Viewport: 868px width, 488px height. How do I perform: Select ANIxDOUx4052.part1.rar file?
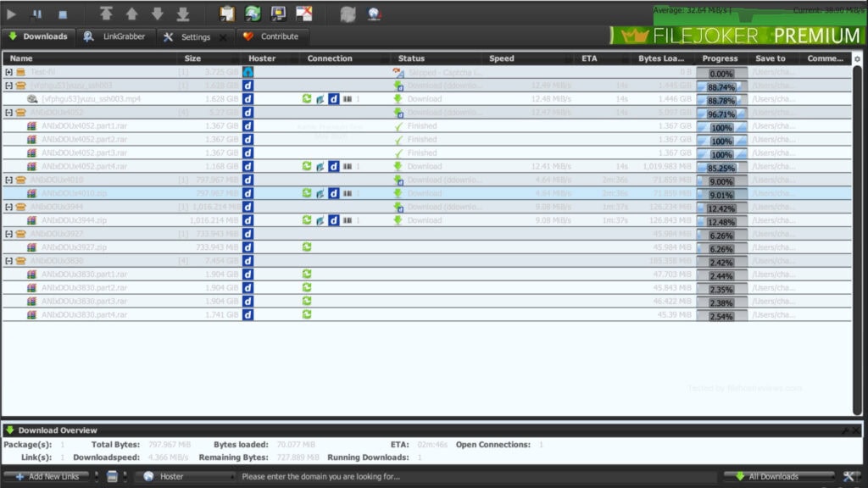coord(427,126)
